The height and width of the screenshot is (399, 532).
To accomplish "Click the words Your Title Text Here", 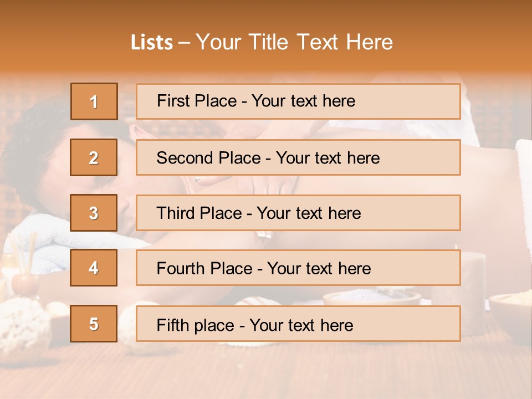I will [x=294, y=42].
